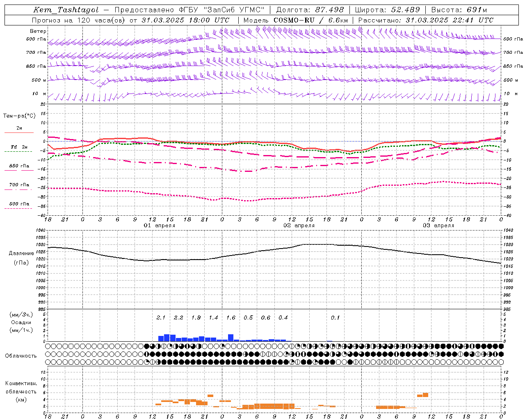Click the 1.9 three-hour precipitation value
Image resolution: width=525 pixels, height=420 pixels.
[x=196, y=317]
